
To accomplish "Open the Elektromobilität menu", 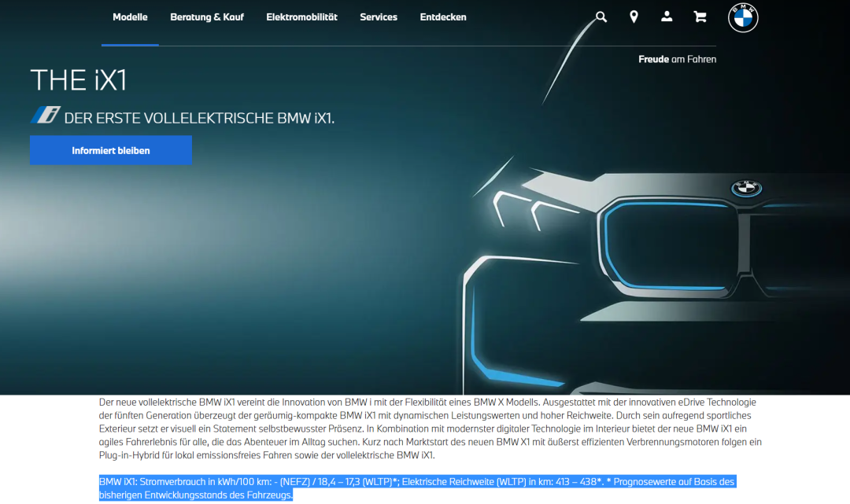I will click(x=302, y=17).
